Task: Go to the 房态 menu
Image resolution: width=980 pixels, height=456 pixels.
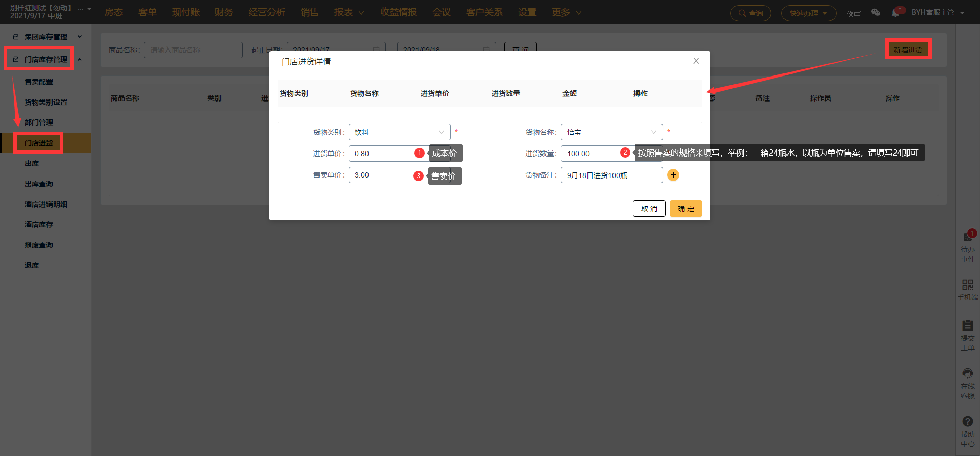Action: [114, 12]
